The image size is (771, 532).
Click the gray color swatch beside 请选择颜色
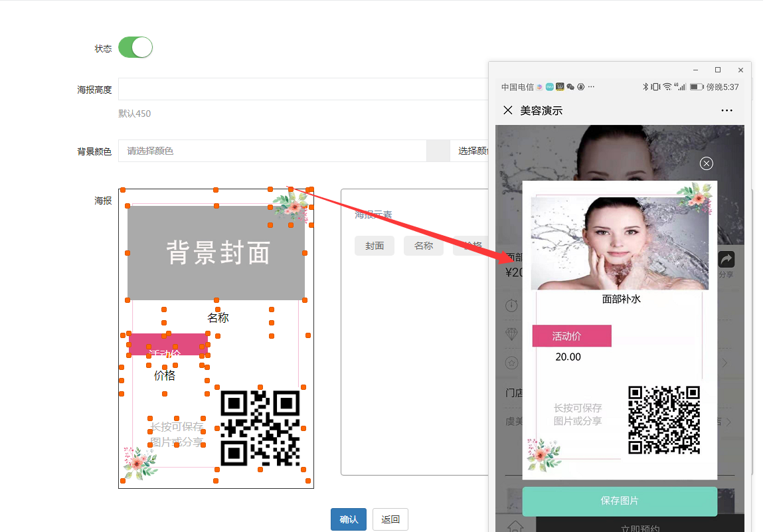(438, 151)
